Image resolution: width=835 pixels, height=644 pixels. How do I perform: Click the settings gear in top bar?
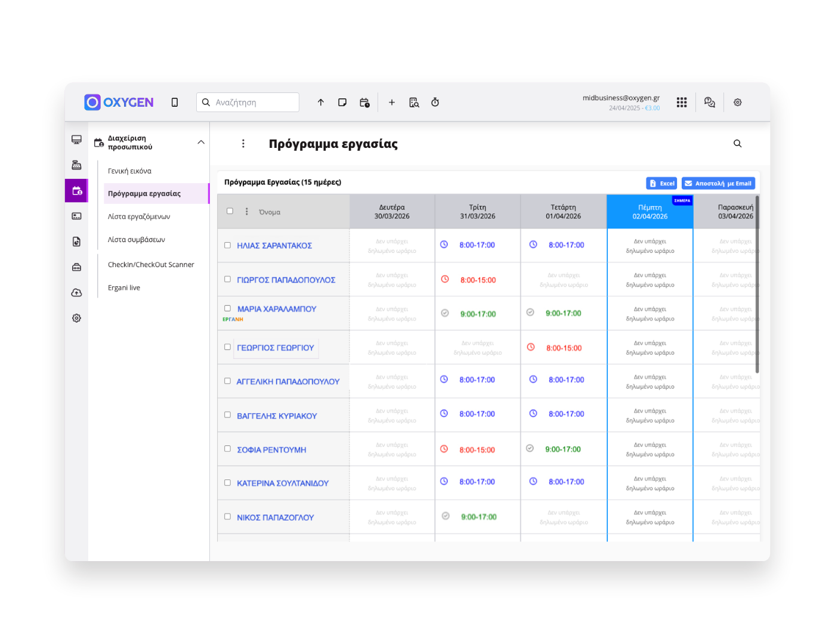click(x=738, y=103)
